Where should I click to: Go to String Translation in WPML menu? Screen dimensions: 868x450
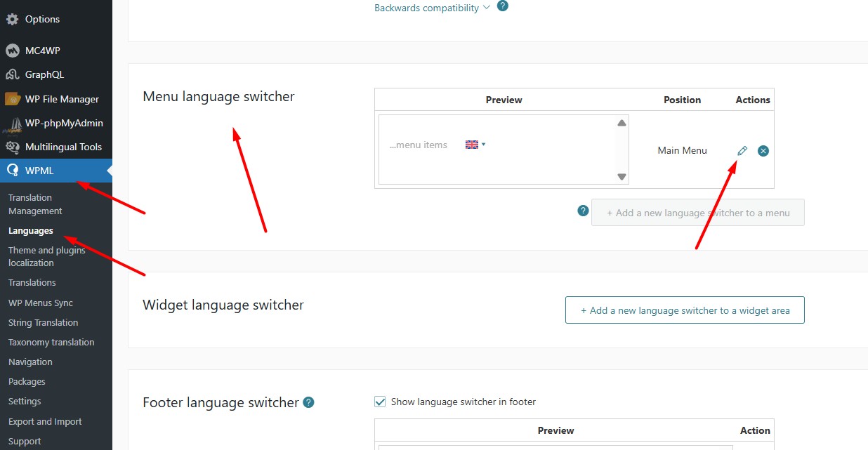click(43, 323)
